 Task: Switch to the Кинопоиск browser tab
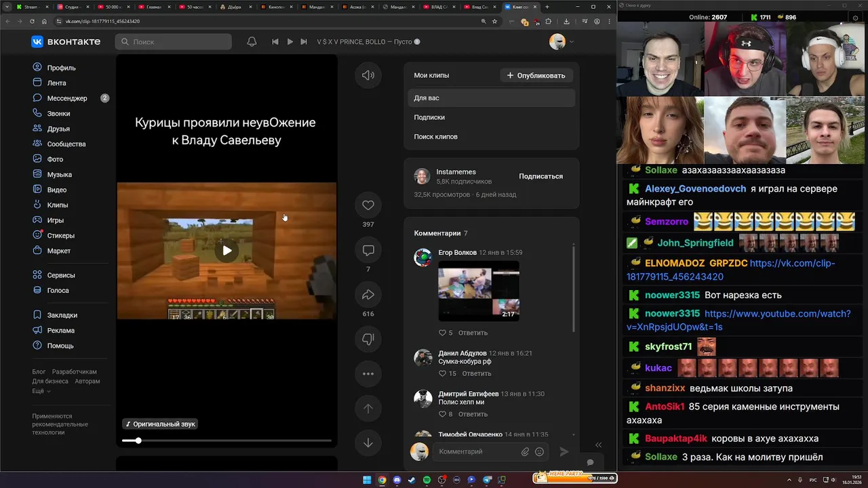pyautogui.click(x=277, y=7)
